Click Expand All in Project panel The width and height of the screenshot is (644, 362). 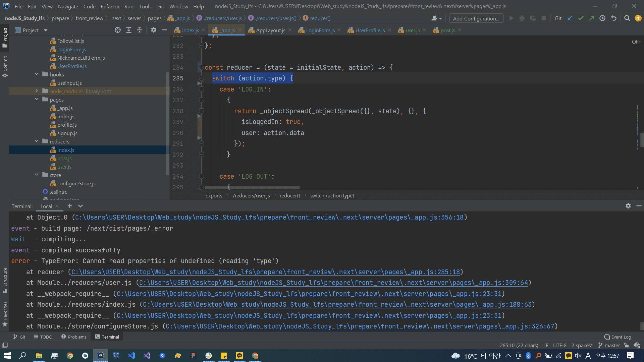pos(129,30)
